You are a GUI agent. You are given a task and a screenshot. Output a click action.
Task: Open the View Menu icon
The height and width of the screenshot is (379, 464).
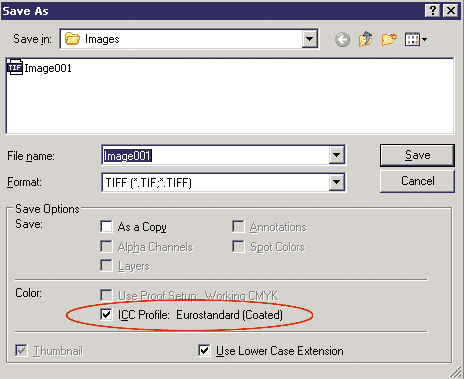pos(416,39)
